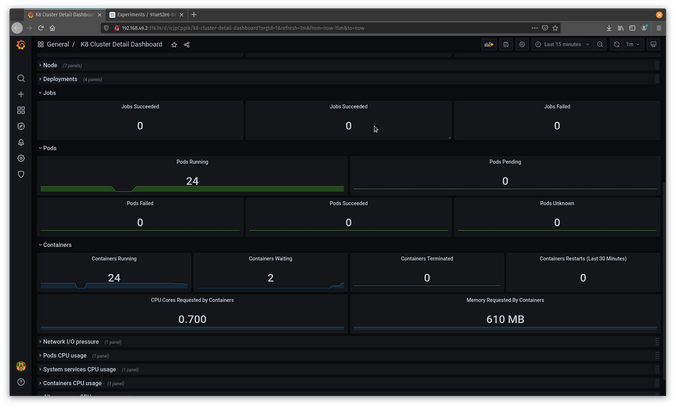Open the General folder breadcrumb
Screen dimensions: 675x406
click(58, 44)
